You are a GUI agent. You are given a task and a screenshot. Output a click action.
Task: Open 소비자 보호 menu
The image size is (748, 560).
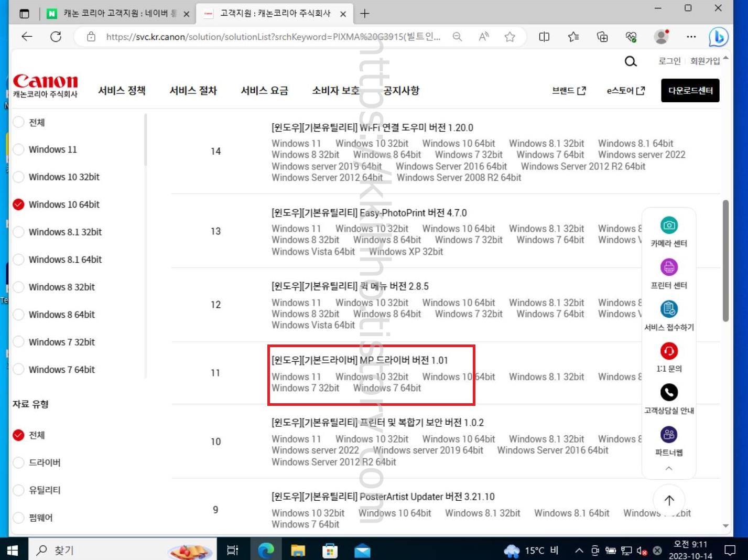point(335,90)
